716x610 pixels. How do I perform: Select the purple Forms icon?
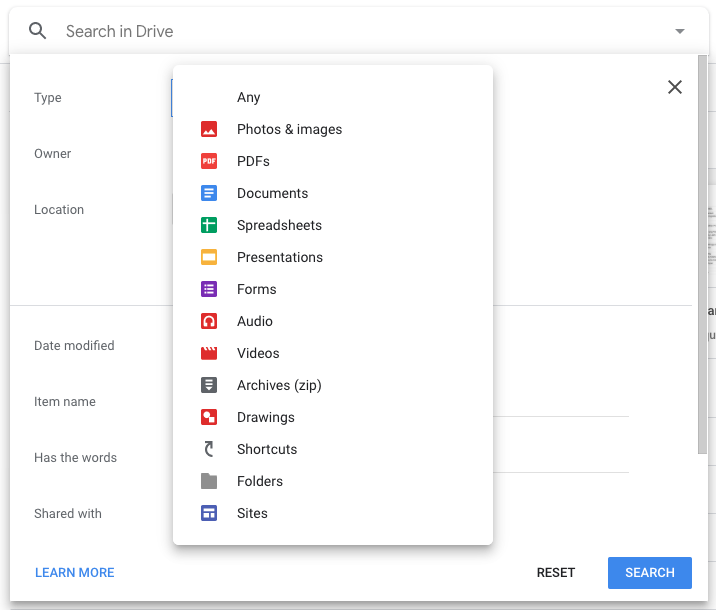coord(209,289)
